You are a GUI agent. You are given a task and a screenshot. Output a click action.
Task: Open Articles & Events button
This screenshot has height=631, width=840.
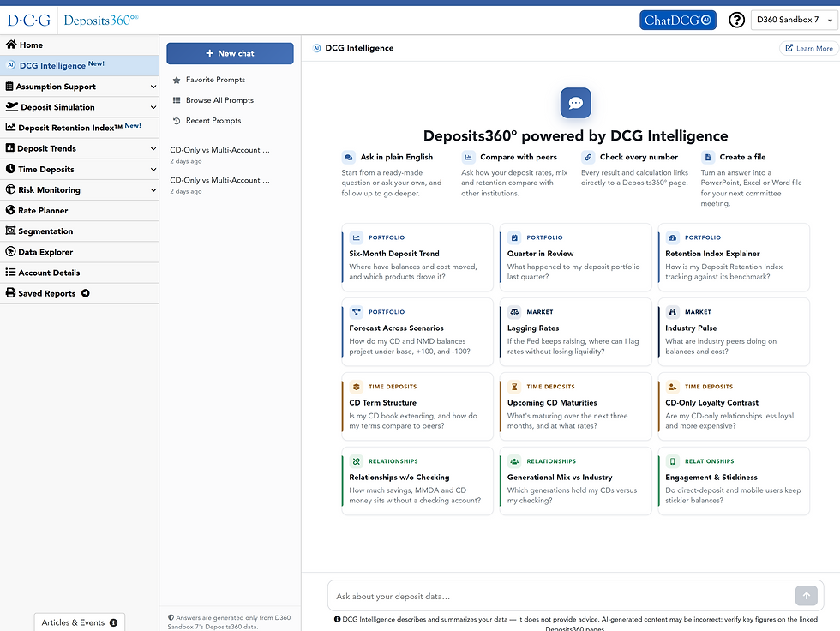pos(79,622)
